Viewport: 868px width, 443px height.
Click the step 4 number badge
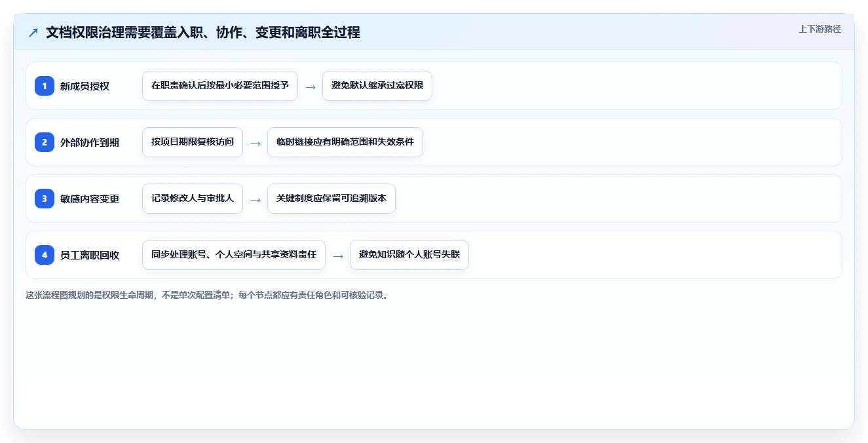[45, 255]
